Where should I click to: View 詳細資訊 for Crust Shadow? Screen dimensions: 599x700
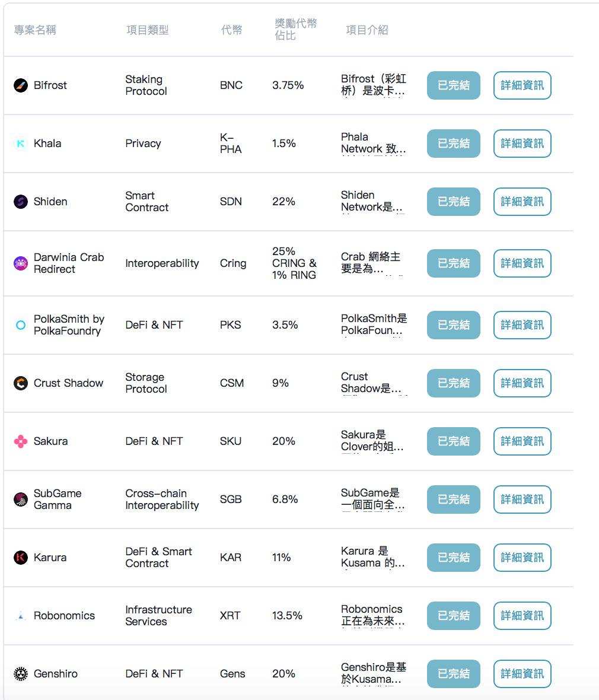click(x=522, y=383)
